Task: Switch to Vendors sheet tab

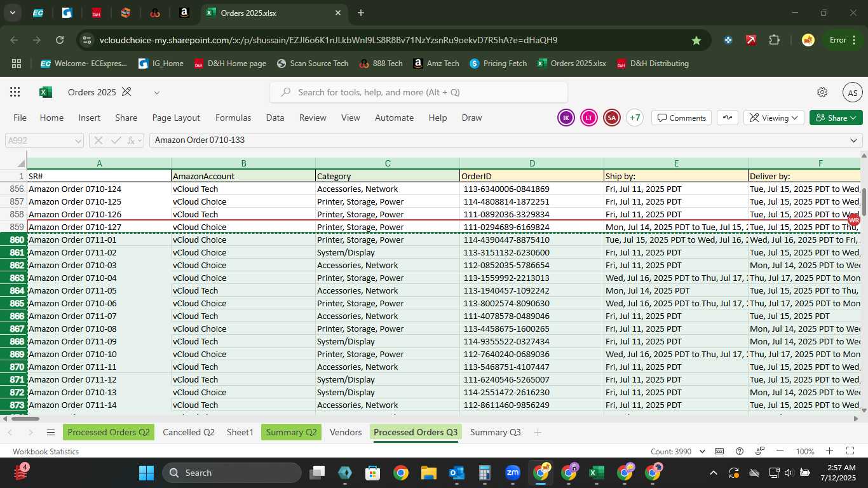Action: (346, 432)
